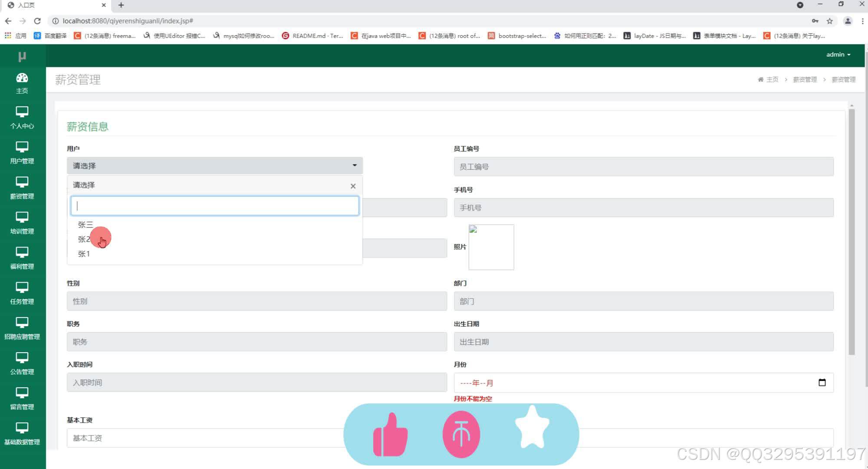Reload the page with refresh icon
Viewport: 868px width, 469px height.
[37, 21]
